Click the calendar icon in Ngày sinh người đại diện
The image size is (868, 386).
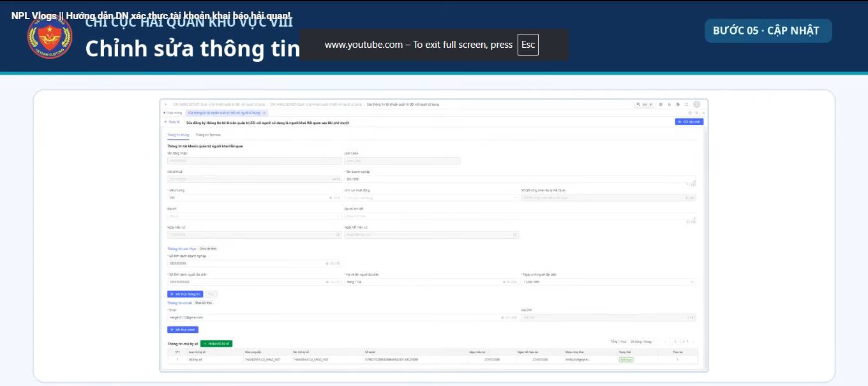[x=692, y=281]
